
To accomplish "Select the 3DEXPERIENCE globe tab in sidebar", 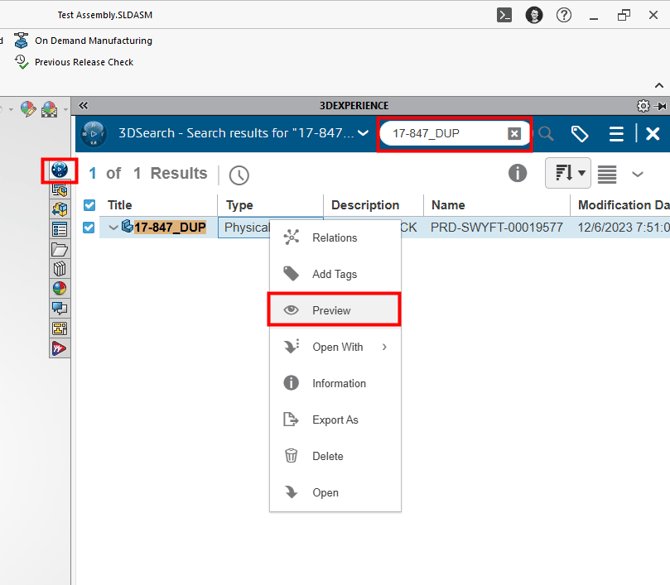I will coord(59,170).
